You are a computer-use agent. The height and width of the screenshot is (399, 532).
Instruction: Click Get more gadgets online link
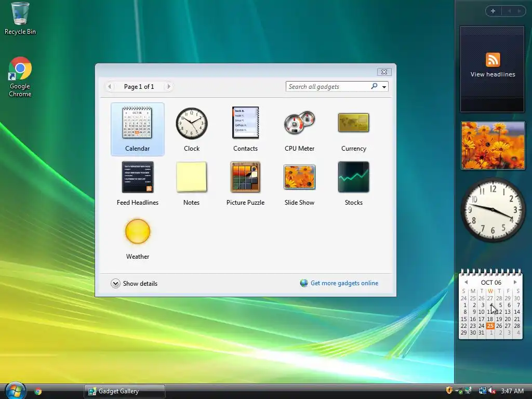coord(344,283)
